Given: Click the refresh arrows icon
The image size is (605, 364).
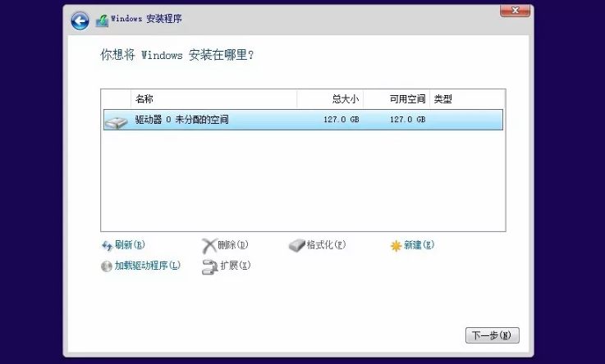Looking at the screenshot, I should (x=106, y=245).
